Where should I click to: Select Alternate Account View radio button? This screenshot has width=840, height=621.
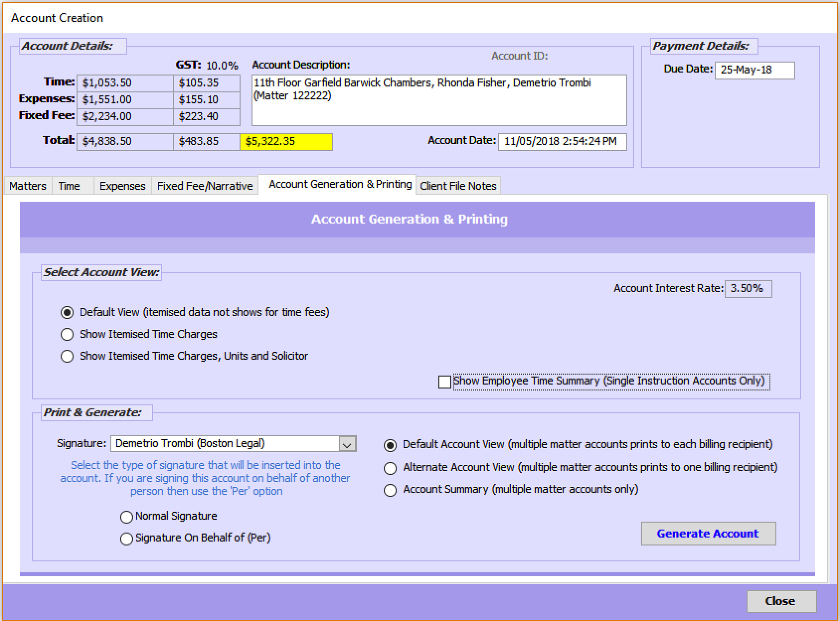pos(390,468)
